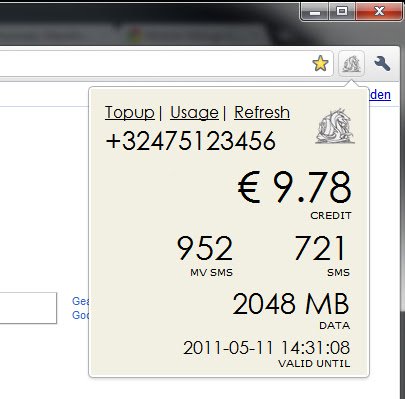Click the 952 MV SMS count
Screen dimensions: 405x399
tap(205, 248)
